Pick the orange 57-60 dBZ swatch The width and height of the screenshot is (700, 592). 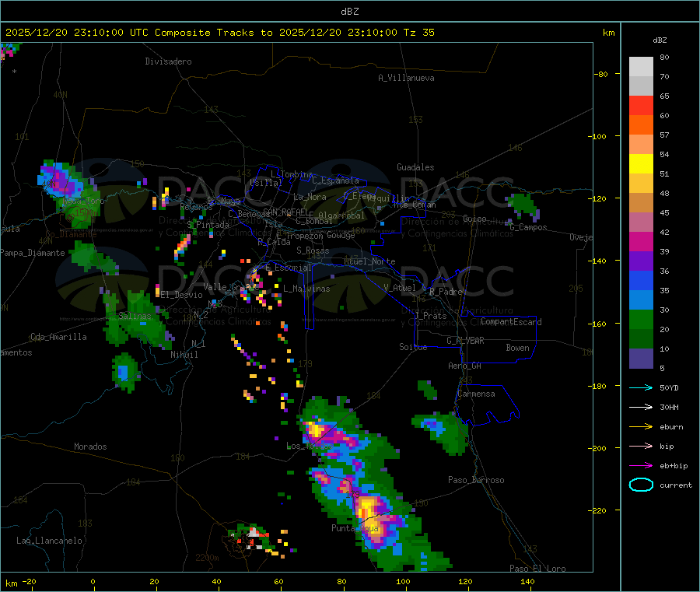[x=641, y=125]
